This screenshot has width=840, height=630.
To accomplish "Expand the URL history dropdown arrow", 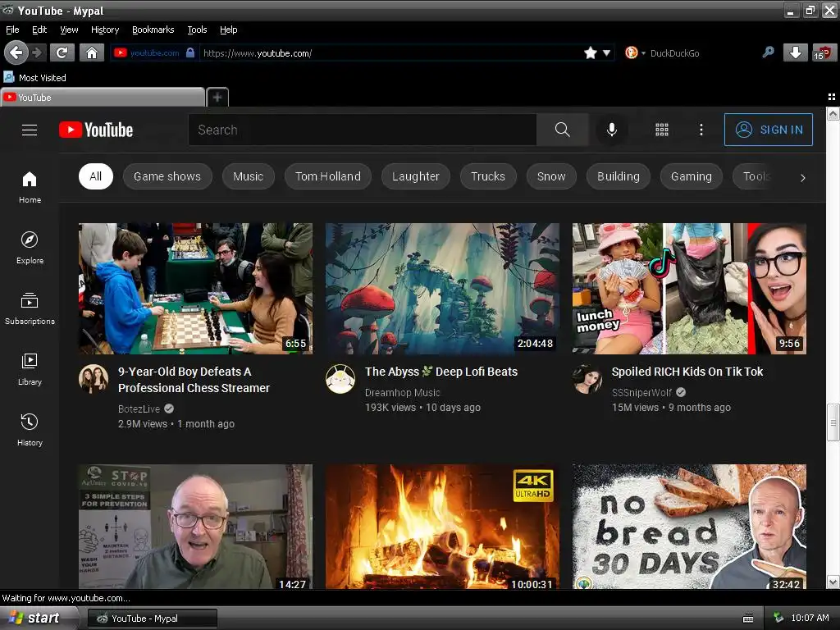I will (606, 52).
